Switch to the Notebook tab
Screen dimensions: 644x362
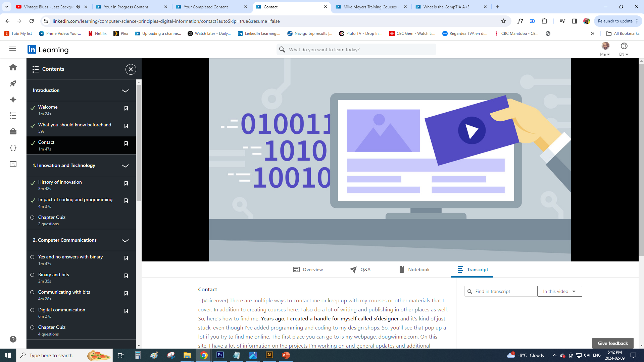(x=414, y=269)
